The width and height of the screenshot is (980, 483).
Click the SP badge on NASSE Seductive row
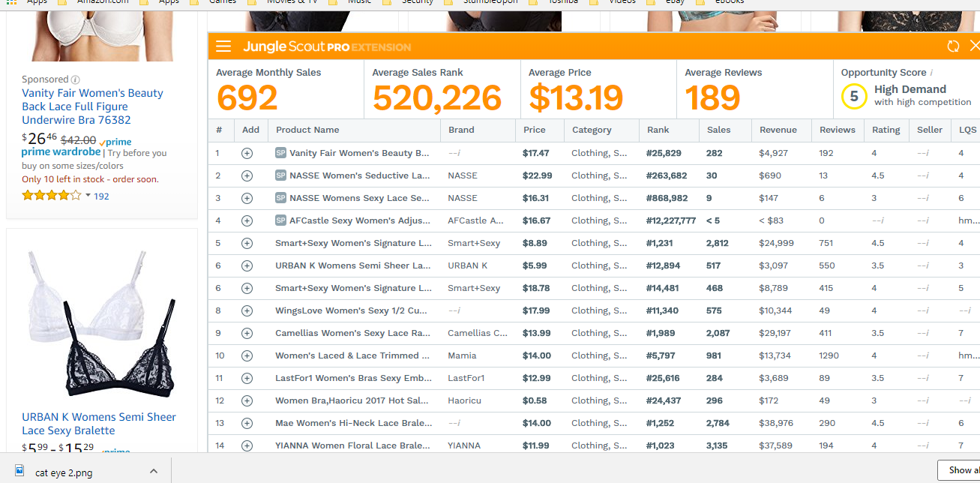(280, 175)
